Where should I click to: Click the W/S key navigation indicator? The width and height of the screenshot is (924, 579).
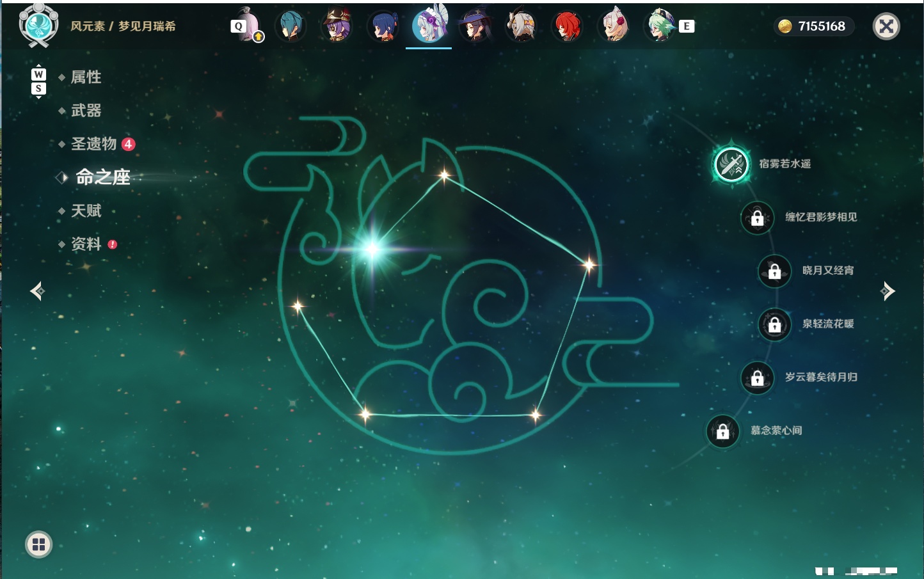38,81
